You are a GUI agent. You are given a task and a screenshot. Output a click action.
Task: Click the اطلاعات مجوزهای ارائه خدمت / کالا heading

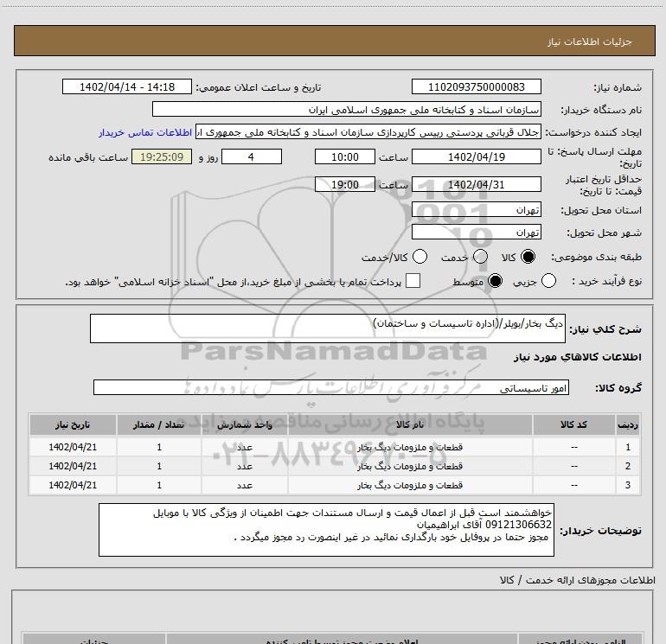click(577, 580)
